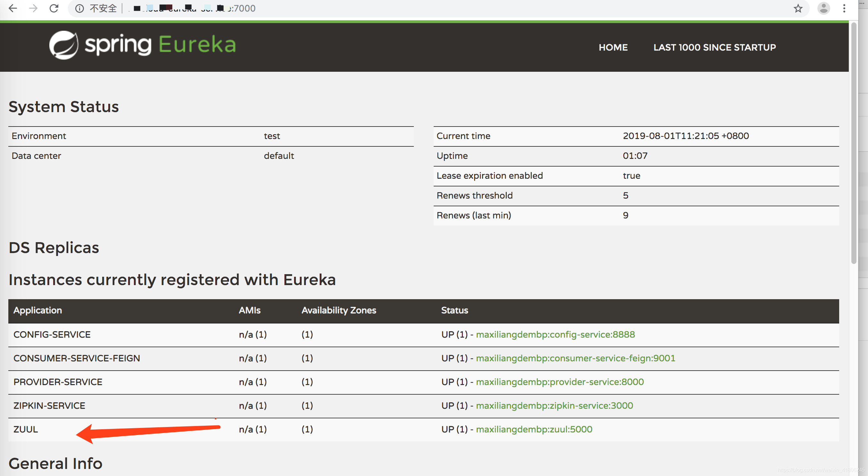Screen dimensions: 868x476
Task: Click the page vertical scrollbar
Action: pyautogui.click(x=854, y=143)
